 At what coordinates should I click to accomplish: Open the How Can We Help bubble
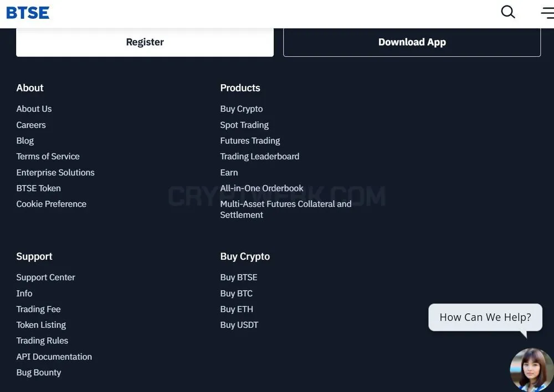click(x=485, y=317)
